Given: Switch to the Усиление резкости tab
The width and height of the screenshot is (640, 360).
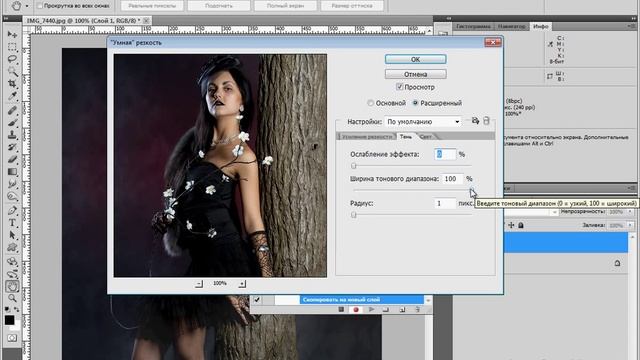Looking at the screenshot, I should (367, 137).
